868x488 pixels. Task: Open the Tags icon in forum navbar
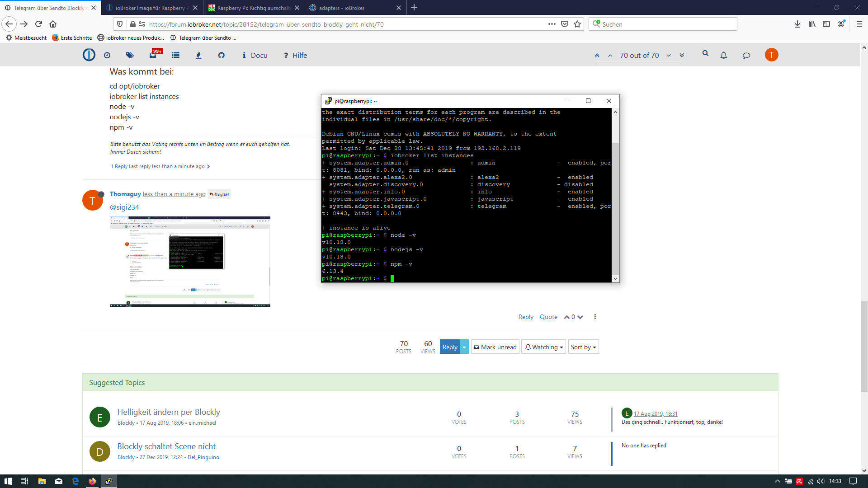(130, 55)
